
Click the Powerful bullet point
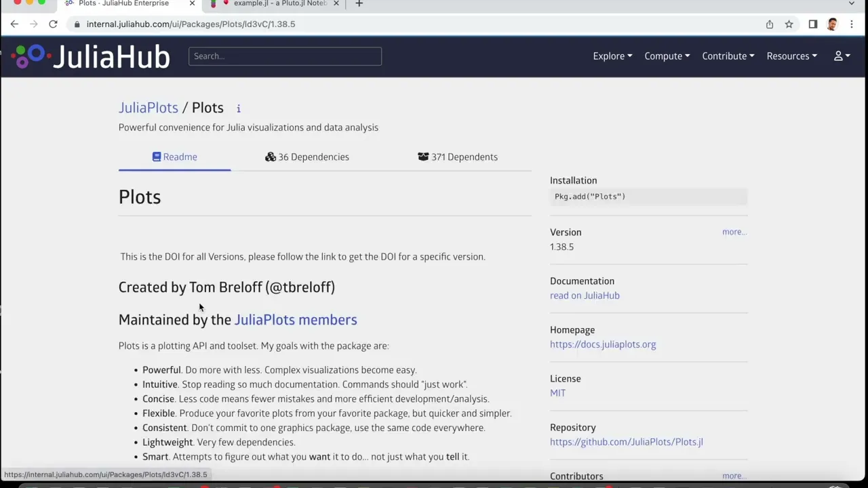point(279,370)
